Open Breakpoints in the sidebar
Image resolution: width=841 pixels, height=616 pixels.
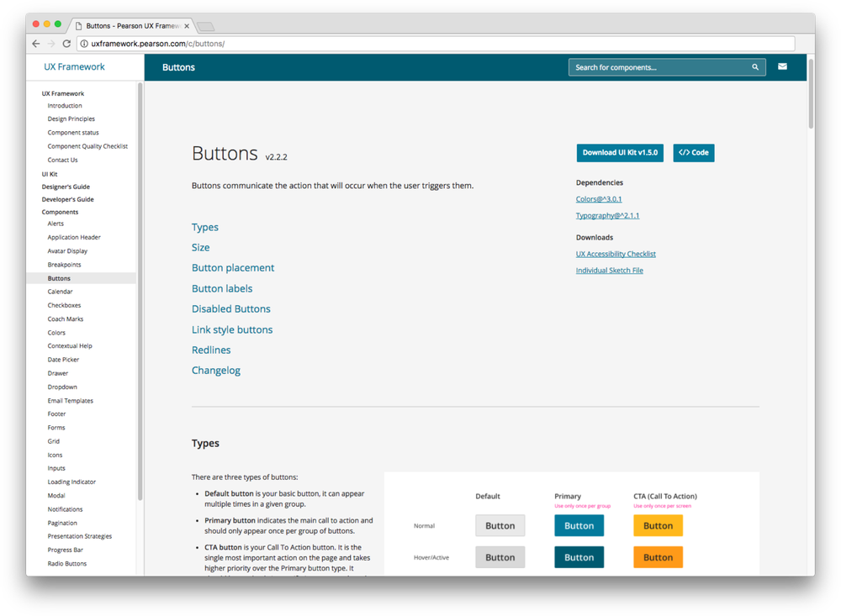point(65,265)
